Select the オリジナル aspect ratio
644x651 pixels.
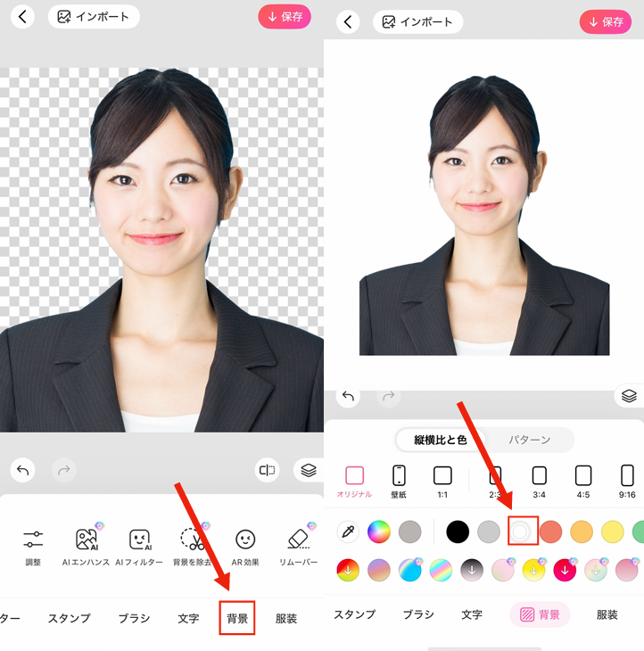click(354, 482)
